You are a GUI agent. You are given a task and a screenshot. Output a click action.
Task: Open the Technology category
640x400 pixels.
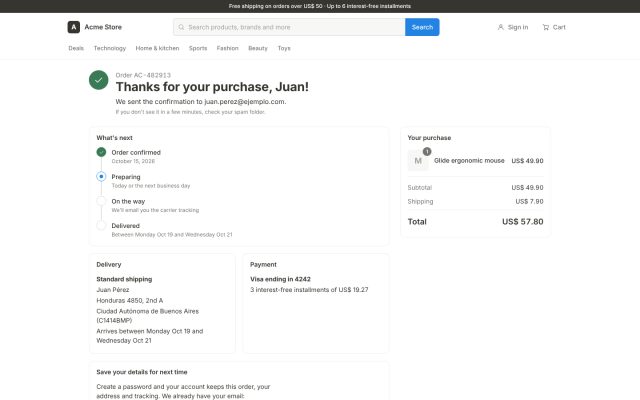pyautogui.click(x=110, y=48)
